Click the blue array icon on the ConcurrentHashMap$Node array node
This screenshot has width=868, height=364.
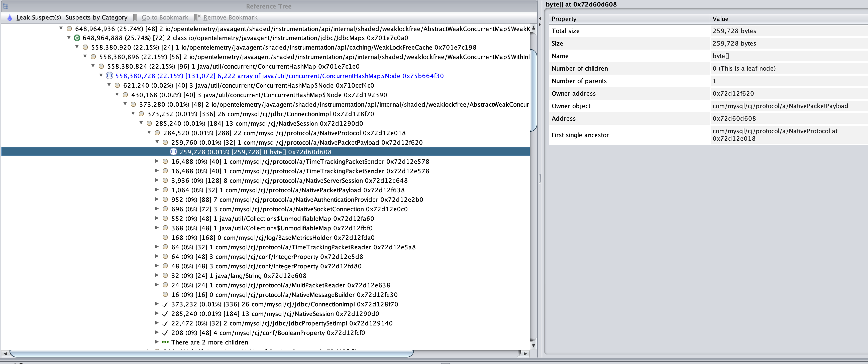(109, 76)
